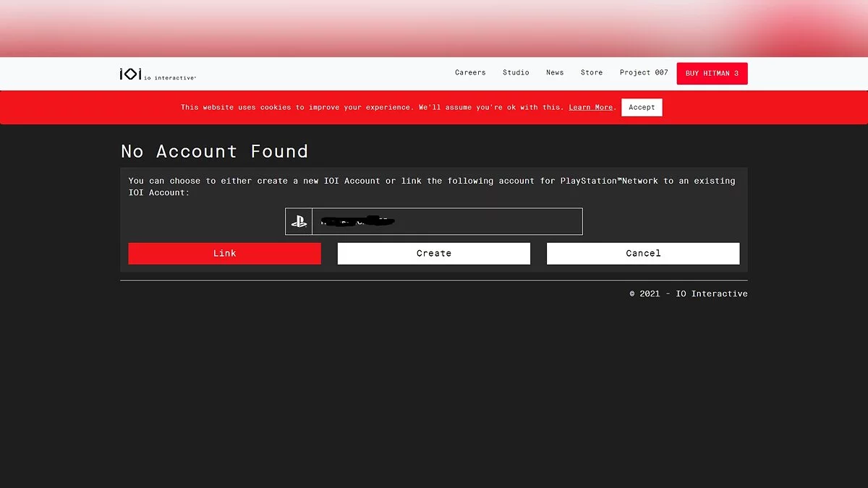
Task: Create a new IOI Account
Action: pyautogui.click(x=434, y=254)
